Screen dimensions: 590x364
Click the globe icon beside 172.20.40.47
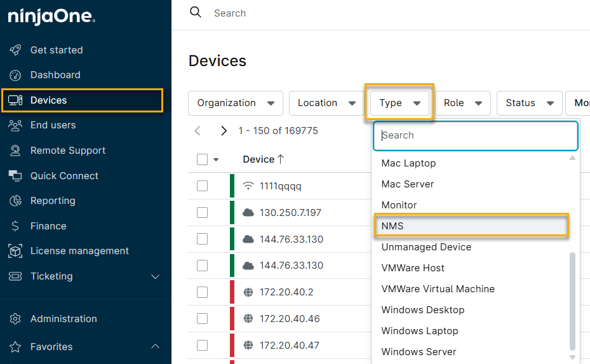pos(248,345)
